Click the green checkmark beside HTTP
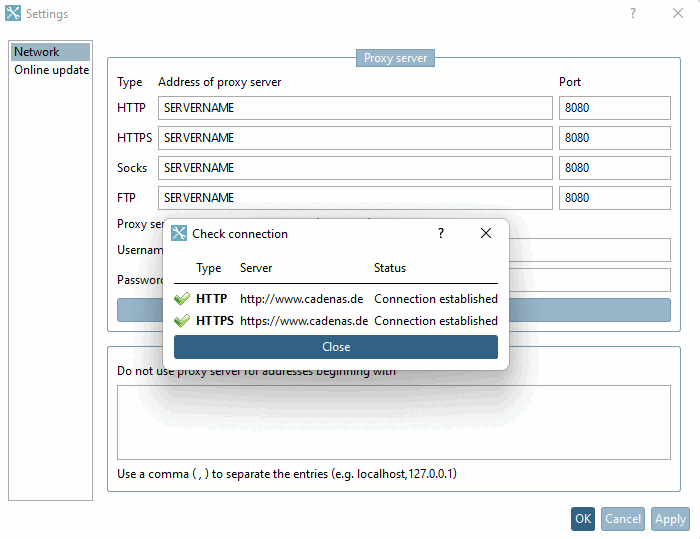The width and height of the screenshot is (700, 539). click(182, 298)
